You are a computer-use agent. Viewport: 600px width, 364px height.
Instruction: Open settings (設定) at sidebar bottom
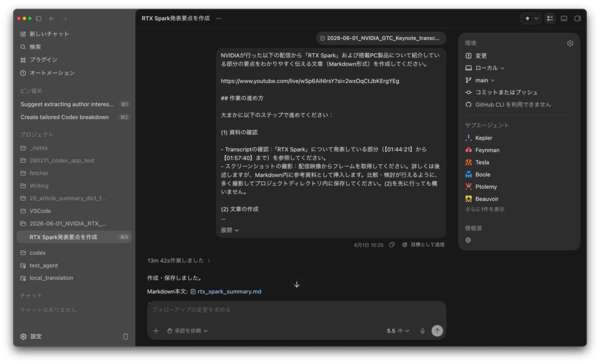coord(31,336)
